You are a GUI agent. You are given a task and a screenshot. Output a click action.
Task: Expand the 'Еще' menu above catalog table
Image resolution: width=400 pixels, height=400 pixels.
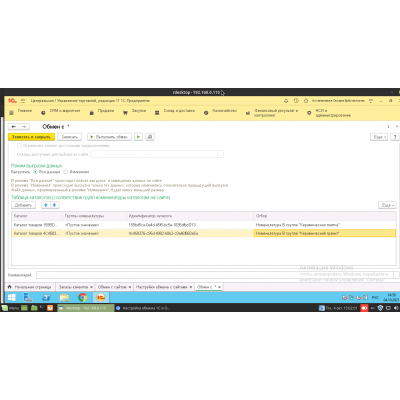click(x=387, y=205)
